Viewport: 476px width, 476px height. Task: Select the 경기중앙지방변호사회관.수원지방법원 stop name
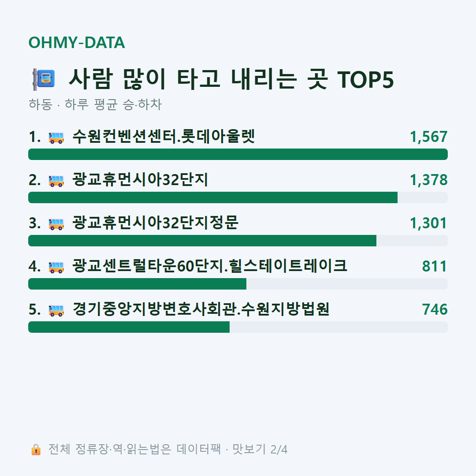201,309
